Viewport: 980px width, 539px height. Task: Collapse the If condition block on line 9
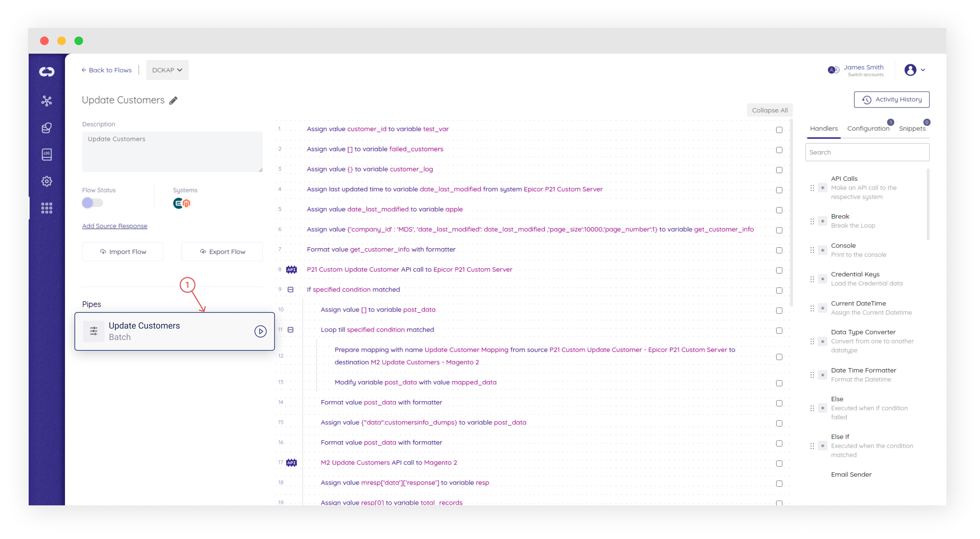click(x=291, y=290)
